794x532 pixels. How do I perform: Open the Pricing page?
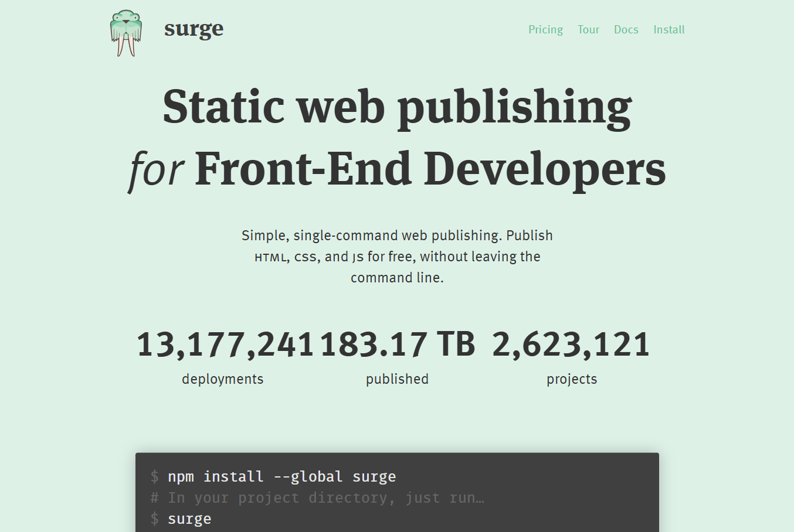(x=545, y=30)
